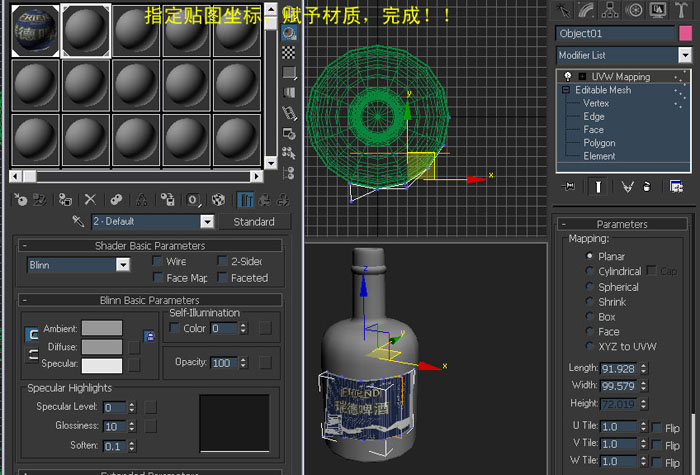Switch to the Hierarchy panel tab
Image resolution: width=700 pixels, height=475 pixels.
pyautogui.click(x=610, y=10)
